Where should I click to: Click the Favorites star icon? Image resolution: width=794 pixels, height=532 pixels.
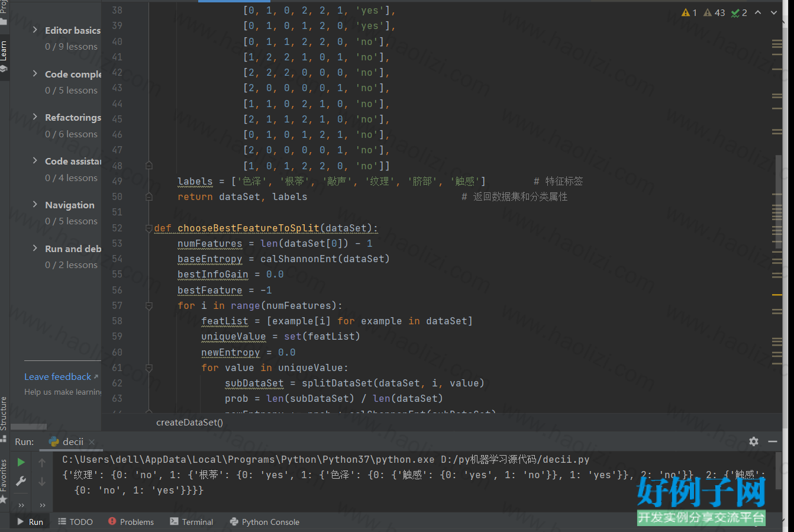pos(4,499)
